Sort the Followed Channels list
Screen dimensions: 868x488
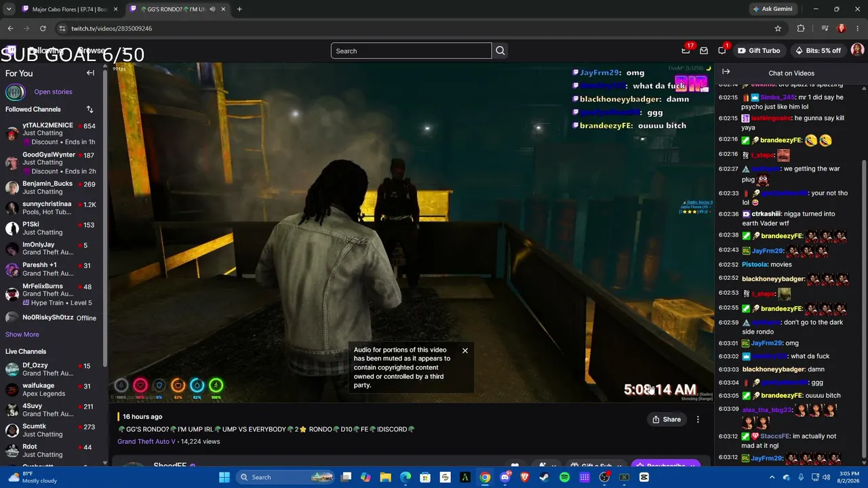click(90, 109)
